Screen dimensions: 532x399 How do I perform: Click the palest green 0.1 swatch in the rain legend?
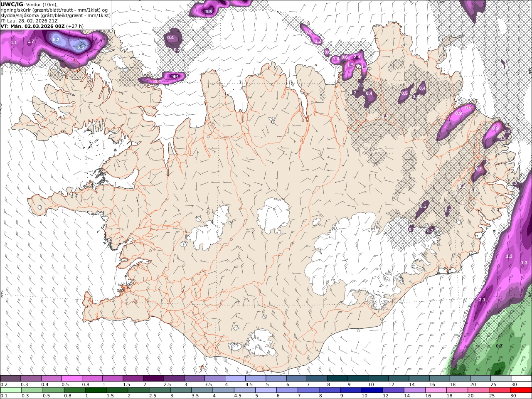click(11, 390)
